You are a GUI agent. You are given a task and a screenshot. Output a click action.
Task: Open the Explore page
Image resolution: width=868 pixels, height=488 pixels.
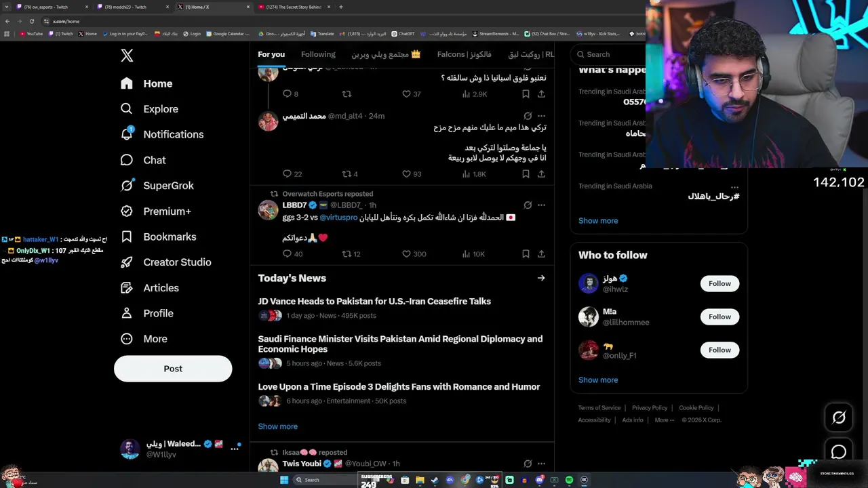click(149, 109)
